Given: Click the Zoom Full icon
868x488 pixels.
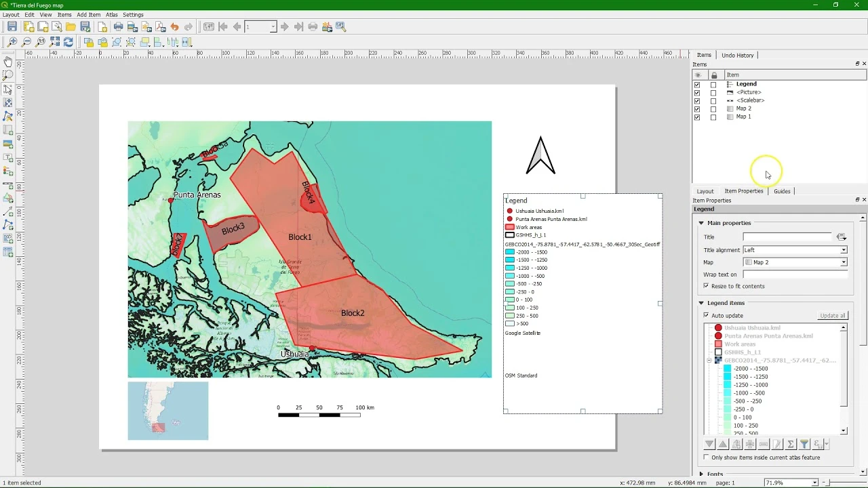Looking at the screenshot, I should tap(55, 42).
